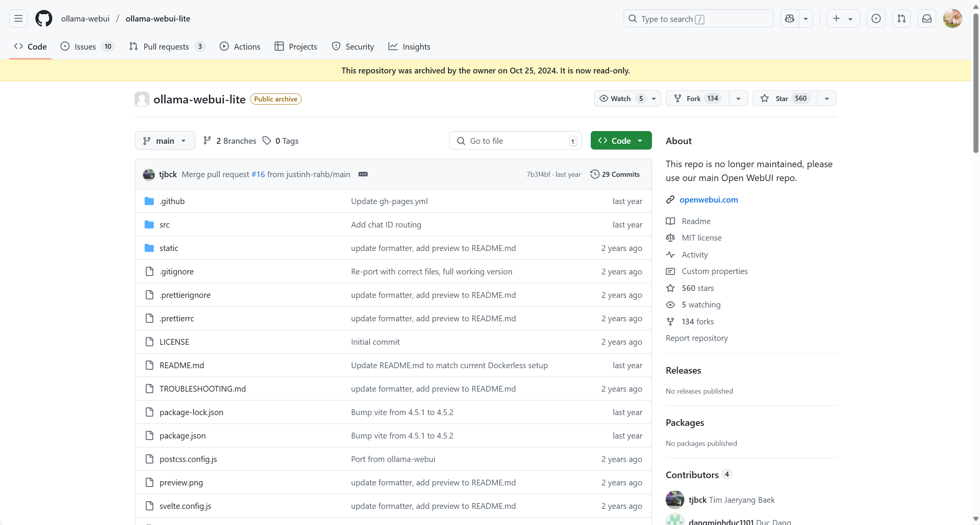Open Copilot chat icon in header
The width and height of the screenshot is (980, 525).
(790, 18)
